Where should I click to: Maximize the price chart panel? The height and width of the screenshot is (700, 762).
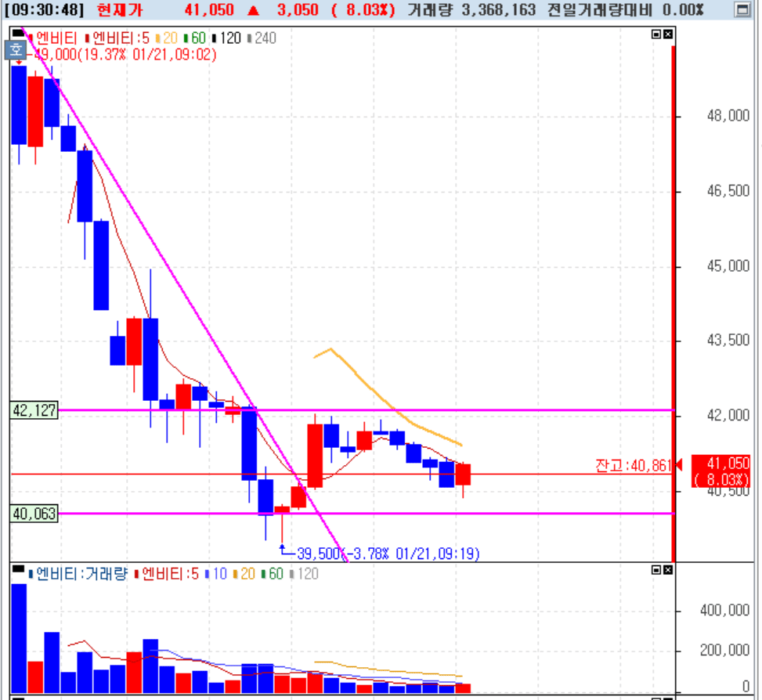click(x=656, y=34)
